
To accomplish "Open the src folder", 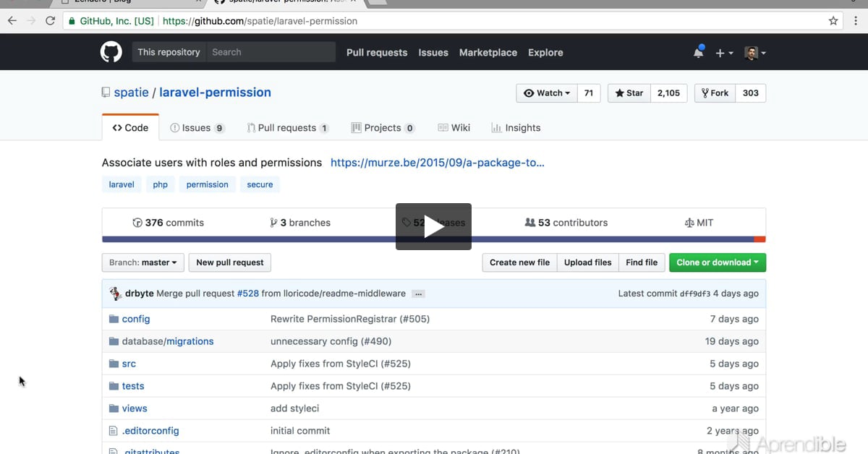I will [129, 364].
